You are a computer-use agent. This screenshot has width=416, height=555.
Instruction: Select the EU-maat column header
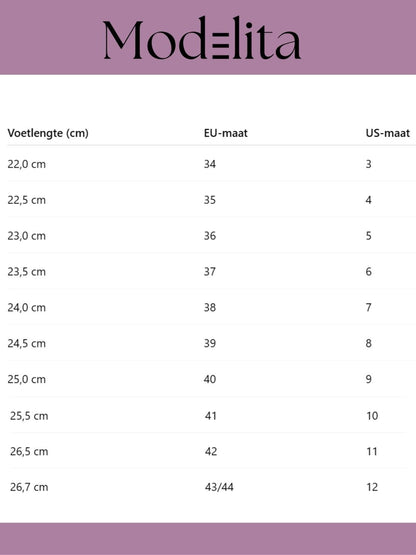click(x=226, y=133)
